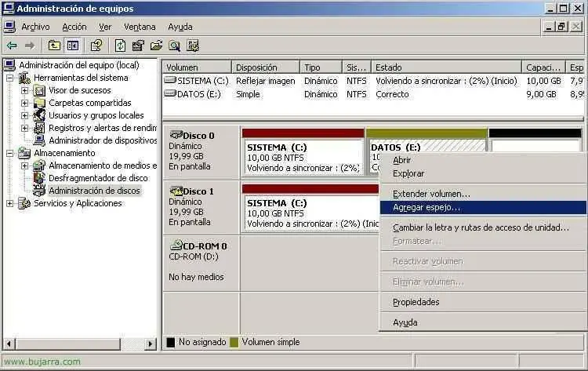Click the Usuarios y grupos locales icon

point(39,115)
